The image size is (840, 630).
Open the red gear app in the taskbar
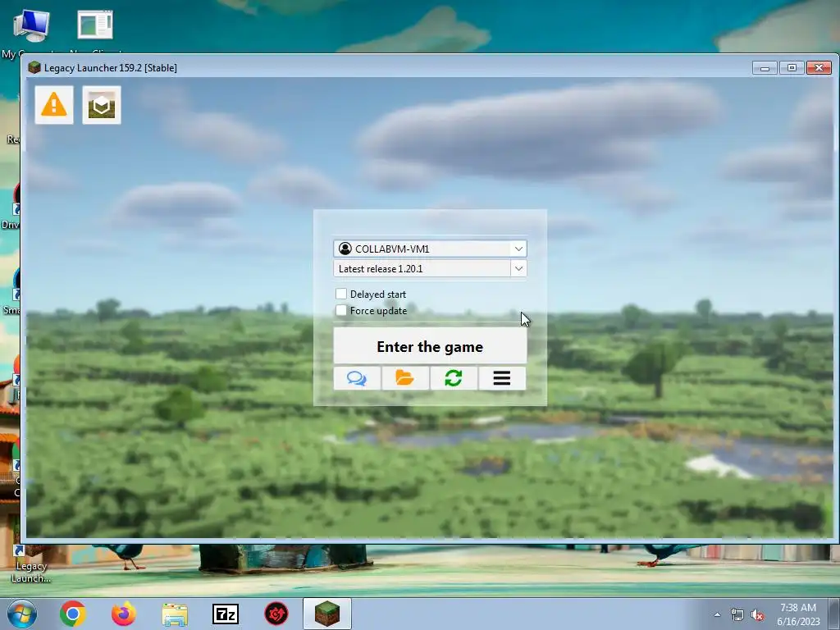point(276,614)
